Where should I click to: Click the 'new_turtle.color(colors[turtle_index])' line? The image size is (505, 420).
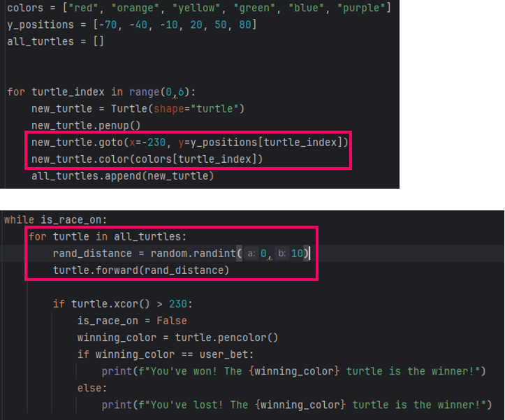(147, 159)
